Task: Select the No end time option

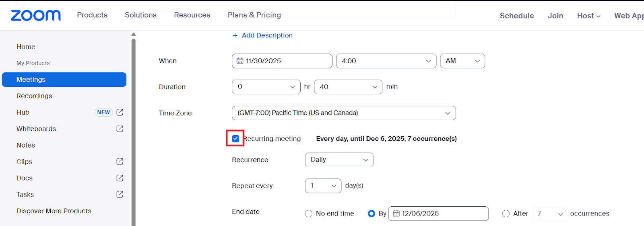Action: point(309,214)
